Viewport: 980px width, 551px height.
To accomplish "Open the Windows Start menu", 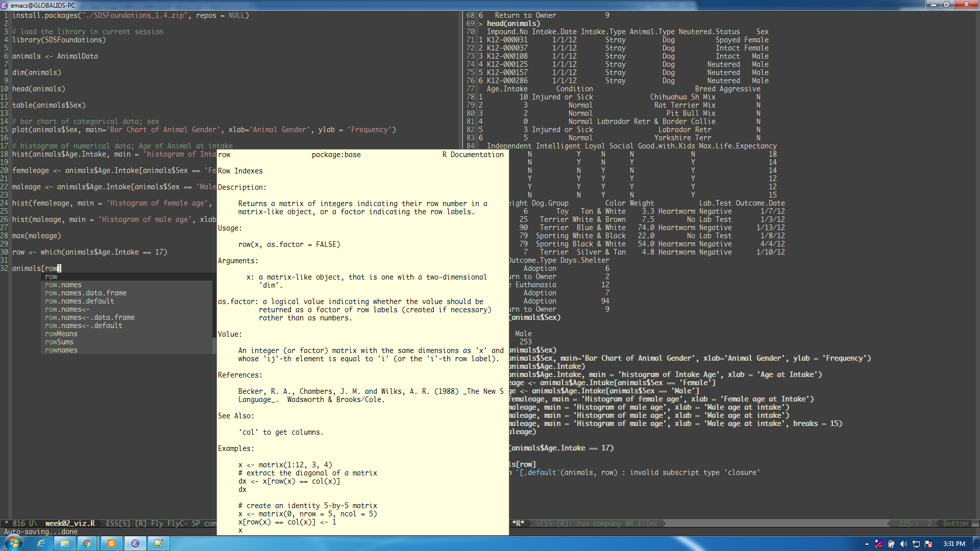I will [x=14, y=543].
